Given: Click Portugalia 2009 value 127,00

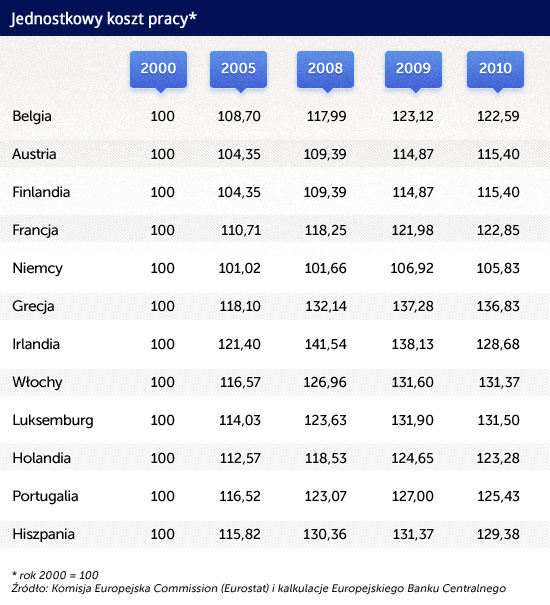Looking at the screenshot, I should 413,496.
